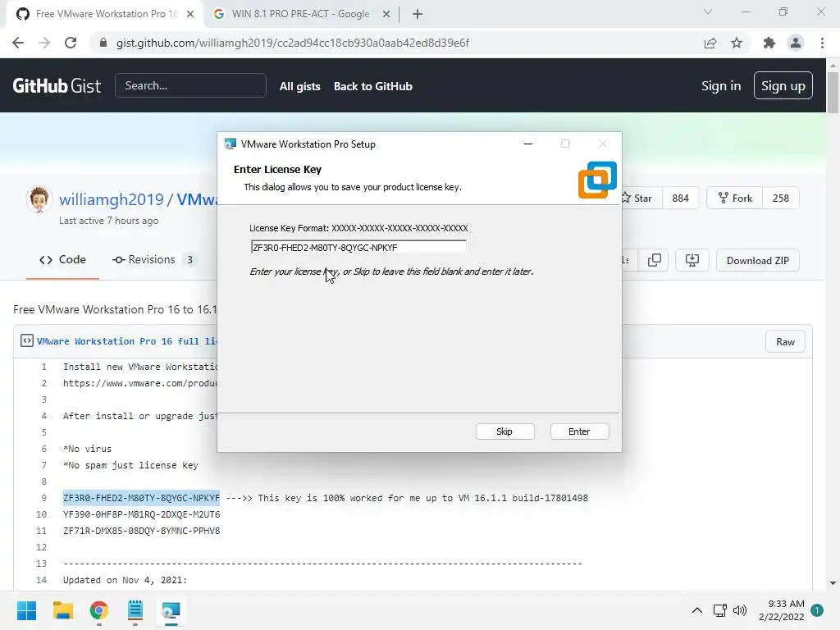This screenshot has width=840, height=630.
Task: Click the address bar URL
Action: click(x=293, y=43)
